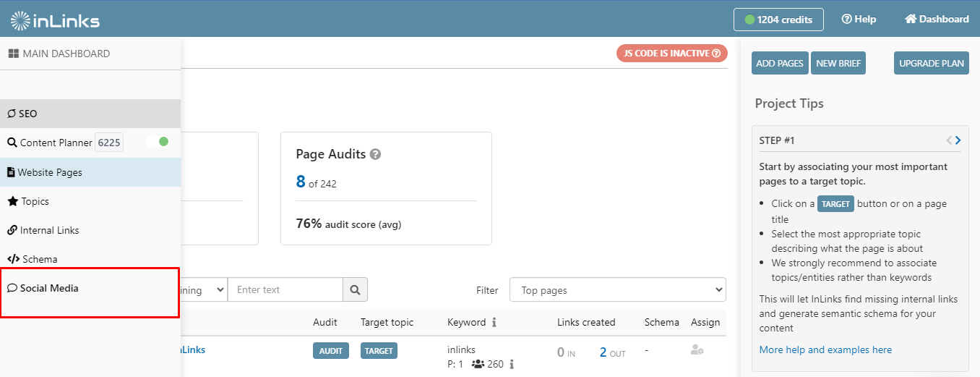The image size is (980, 377).
Task: Click the Links created column header
Action: tap(586, 322)
